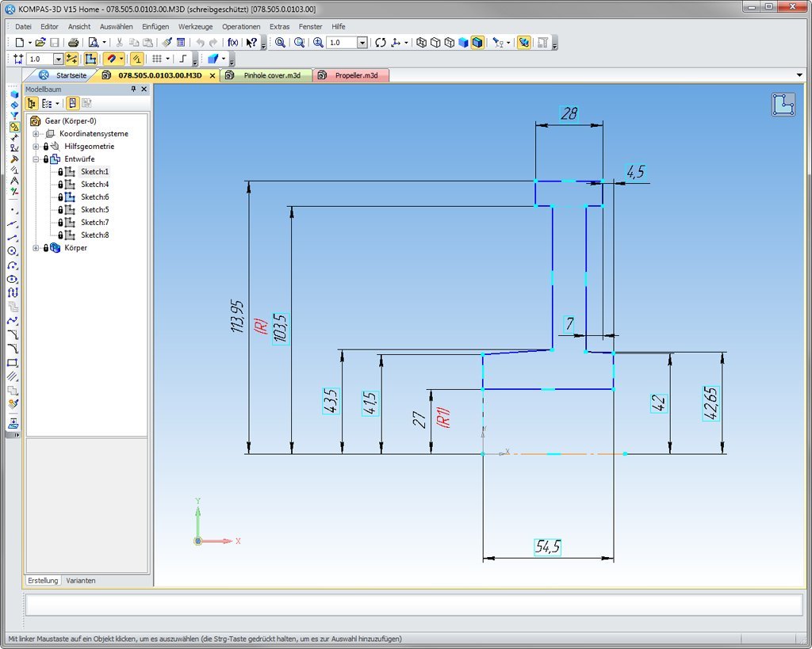Select the Hatch tool in sidebar
Screen dimensions: 812x649
(x=13, y=376)
